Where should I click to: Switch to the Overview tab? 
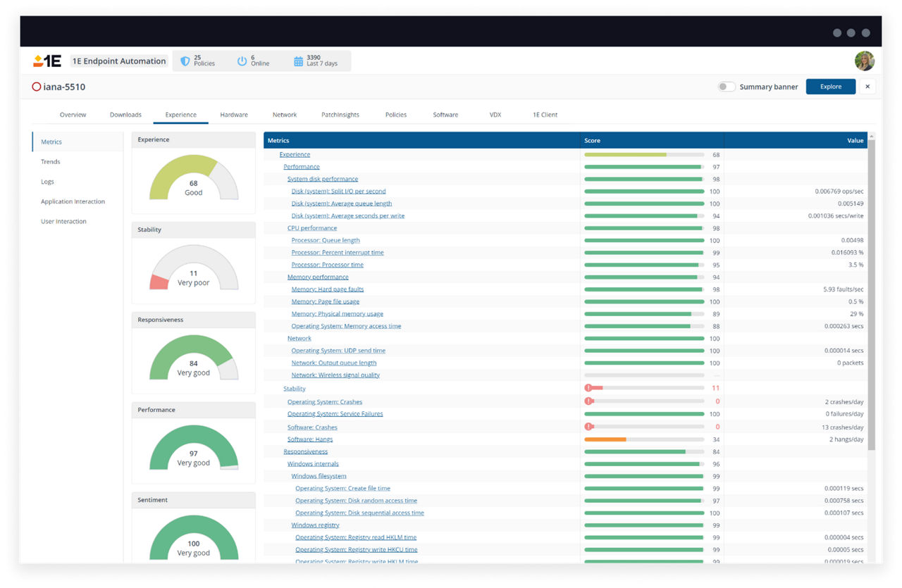(73, 115)
